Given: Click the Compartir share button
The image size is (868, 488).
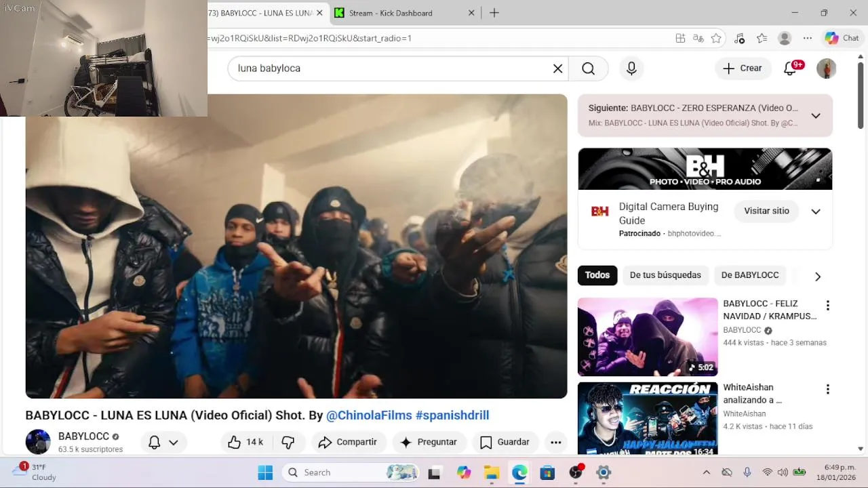Looking at the screenshot, I should [348, 442].
